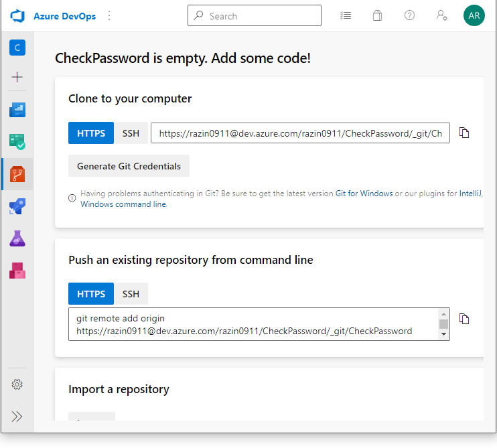Open the vertical ellipsis menu beside Azure DevOps
The width and height of the screenshot is (497, 448).
[x=109, y=15]
